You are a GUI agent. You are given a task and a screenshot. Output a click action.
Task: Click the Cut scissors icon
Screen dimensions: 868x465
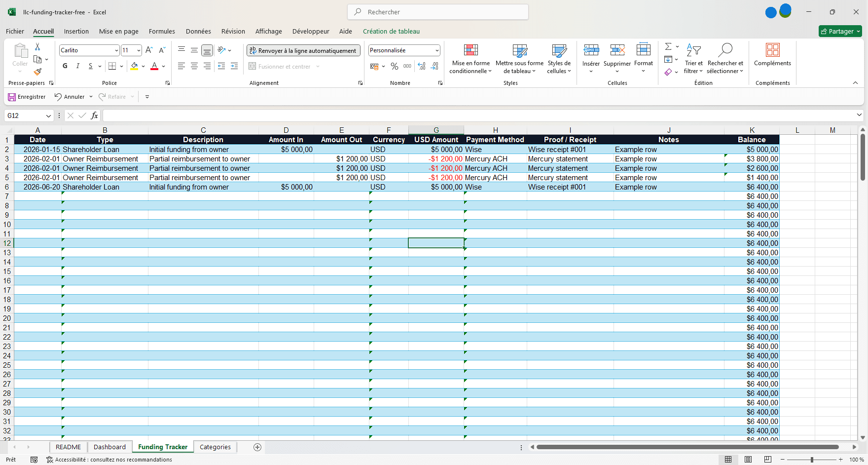pyautogui.click(x=37, y=46)
